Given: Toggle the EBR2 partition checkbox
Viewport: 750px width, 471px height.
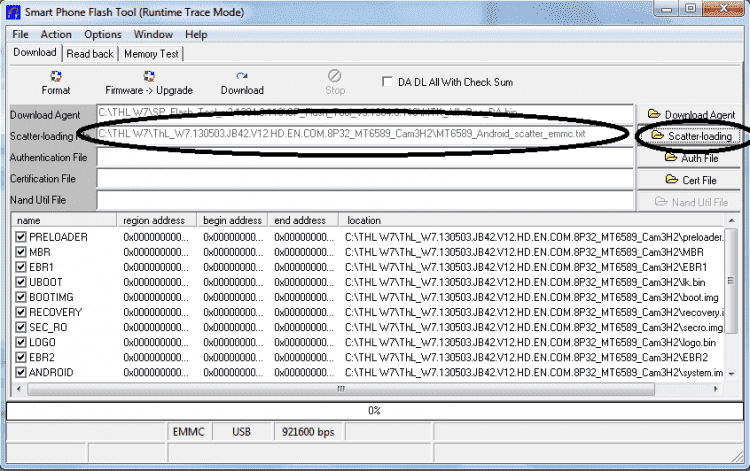Looking at the screenshot, I should tap(21, 357).
